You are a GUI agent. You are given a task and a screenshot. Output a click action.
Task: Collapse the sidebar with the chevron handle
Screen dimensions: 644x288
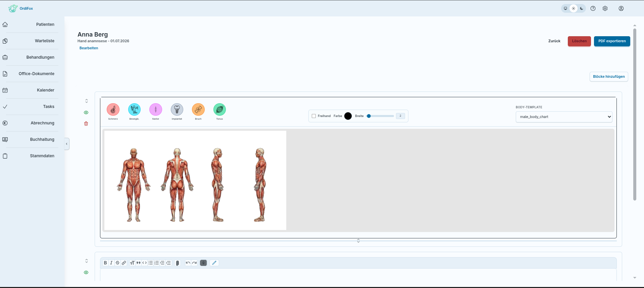(x=67, y=144)
